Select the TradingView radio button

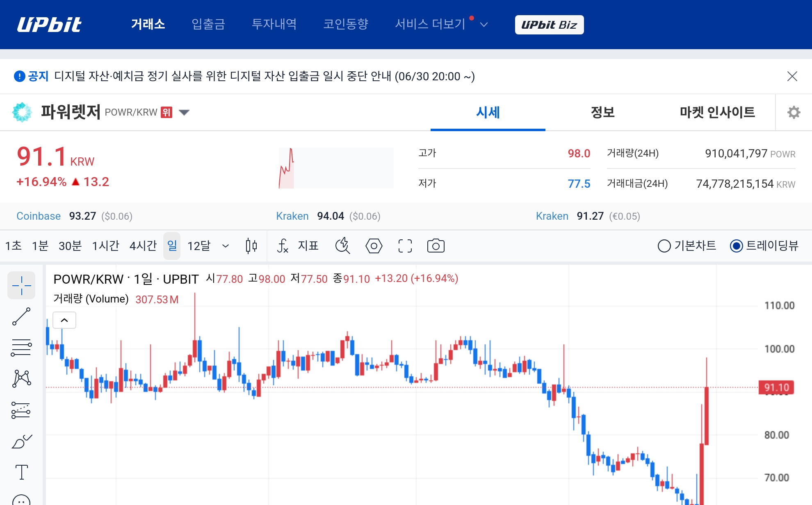736,246
